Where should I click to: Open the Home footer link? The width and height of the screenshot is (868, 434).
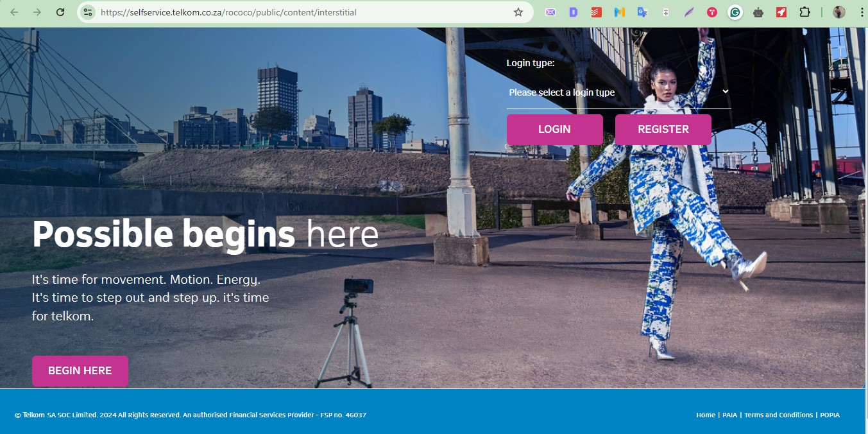[706, 415]
